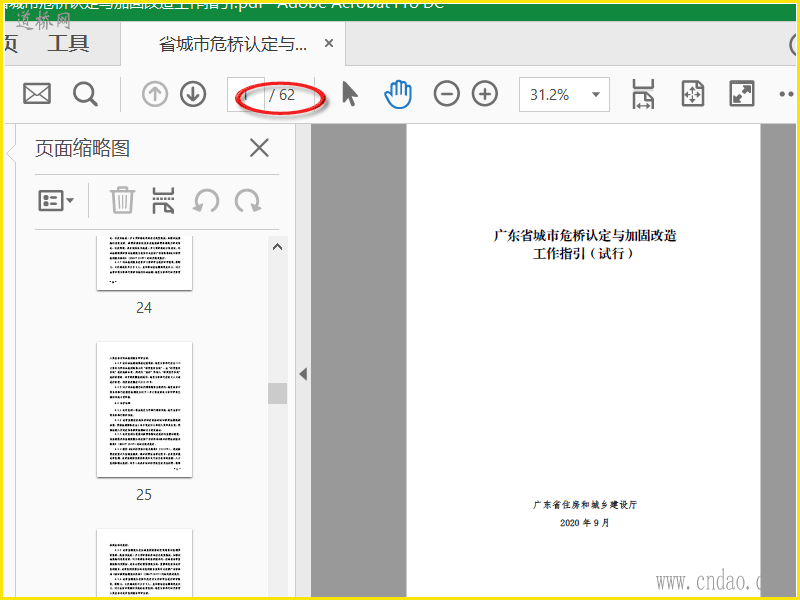Rotate pages counterclockwise
Image resolution: width=800 pixels, height=600 pixels.
pyautogui.click(x=206, y=201)
